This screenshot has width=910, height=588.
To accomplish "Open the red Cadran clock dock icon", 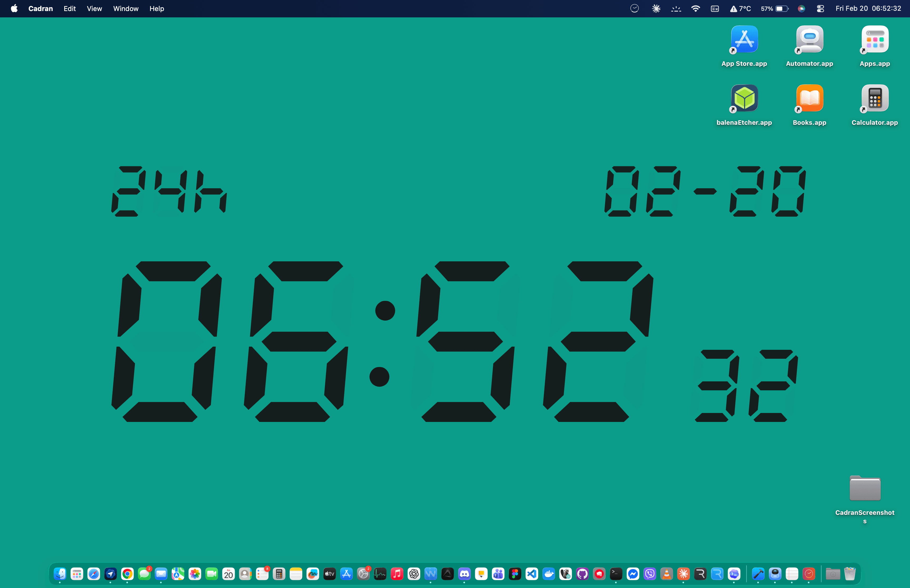I will 809,574.
